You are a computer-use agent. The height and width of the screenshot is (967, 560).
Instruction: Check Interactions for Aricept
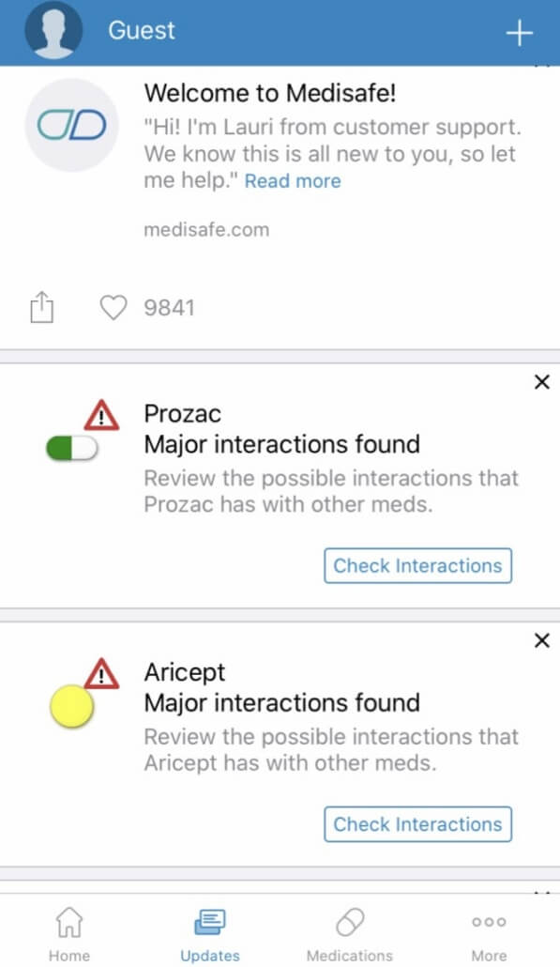tap(417, 824)
